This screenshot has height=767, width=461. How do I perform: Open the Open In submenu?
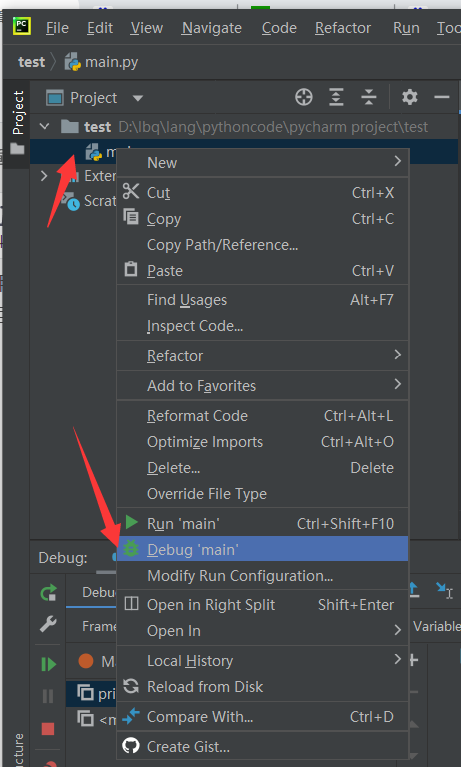tap(262, 631)
